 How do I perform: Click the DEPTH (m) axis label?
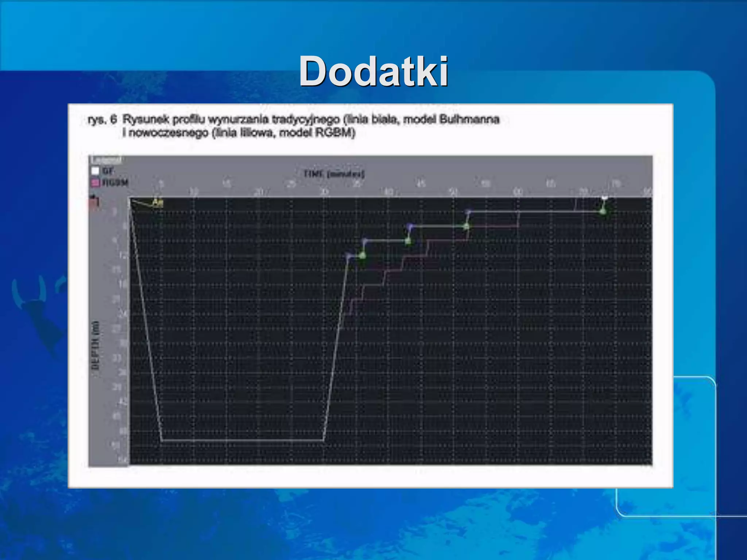pos(95,345)
